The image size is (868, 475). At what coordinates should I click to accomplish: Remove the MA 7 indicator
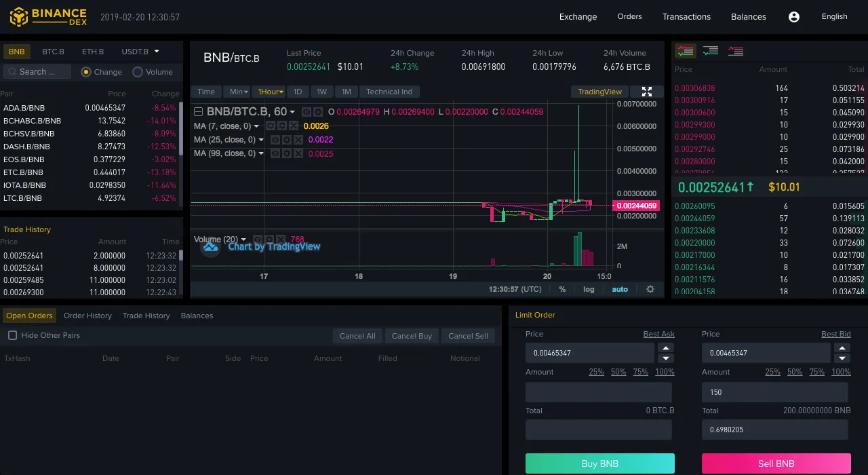tap(294, 126)
